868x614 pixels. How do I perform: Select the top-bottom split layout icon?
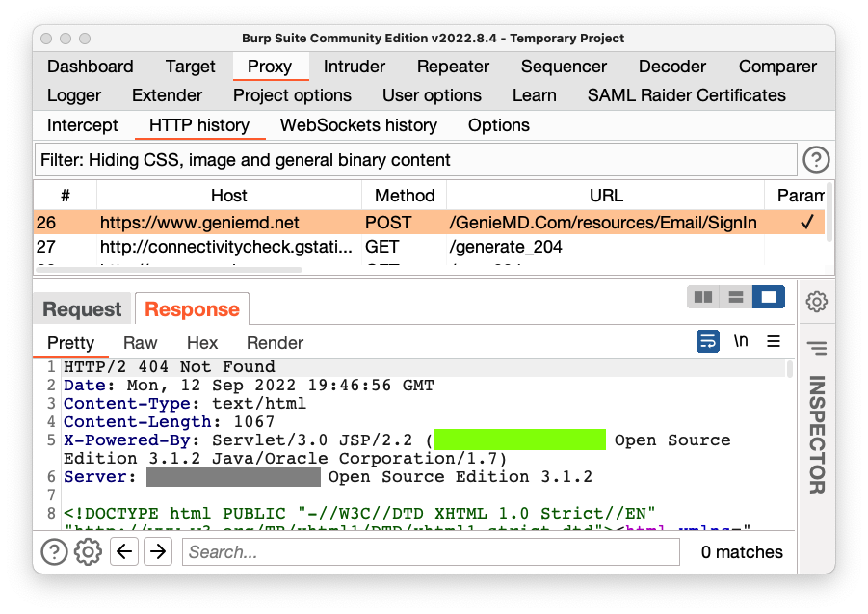(735, 298)
